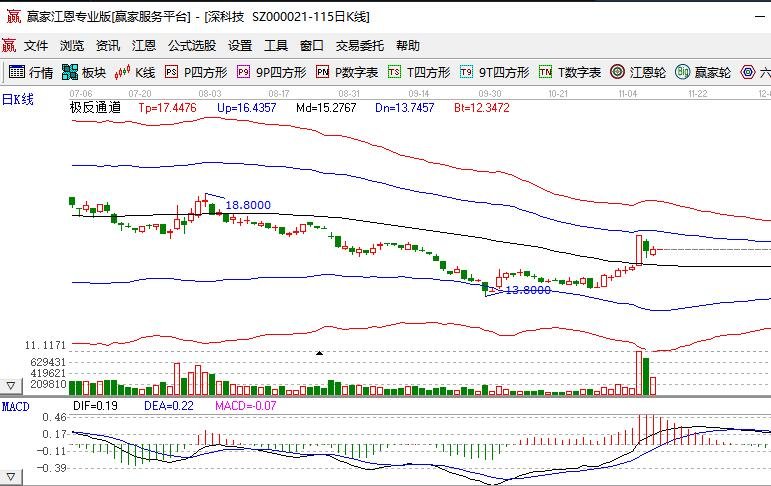
Task: Click the MACD=-0.07 value
Action: click(246, 406)
